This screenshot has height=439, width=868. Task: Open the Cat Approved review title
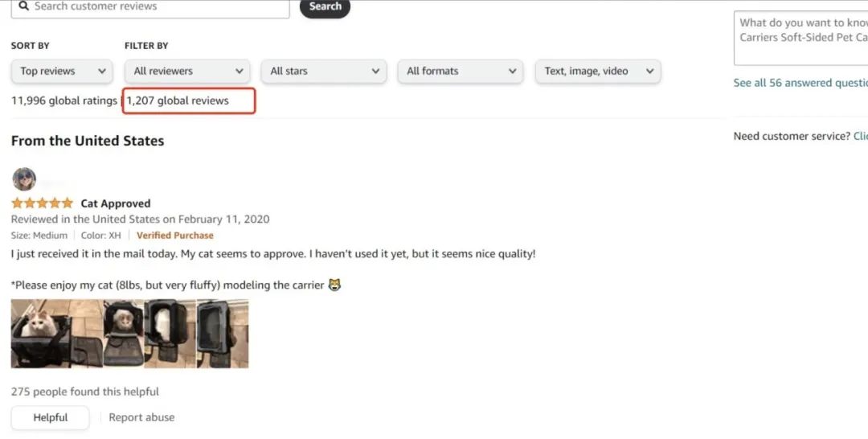tap(116, 203)
